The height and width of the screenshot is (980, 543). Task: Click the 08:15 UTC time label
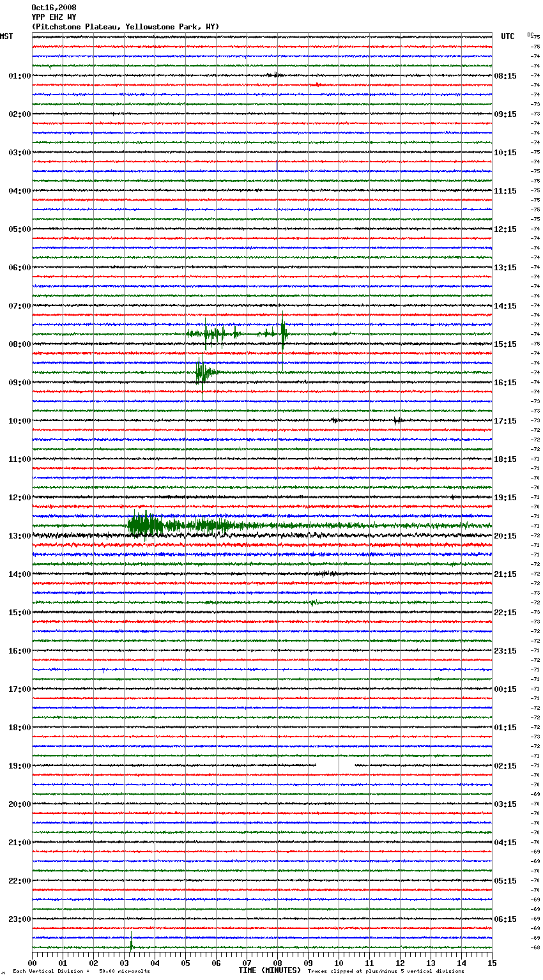(x=505, y=76)
